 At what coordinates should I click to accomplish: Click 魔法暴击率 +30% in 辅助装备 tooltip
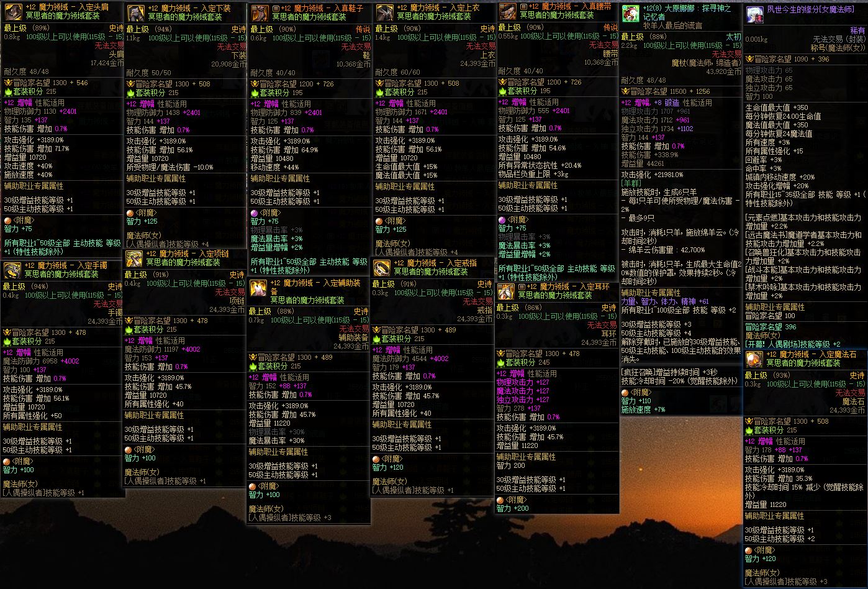click(x=277, y=441)
